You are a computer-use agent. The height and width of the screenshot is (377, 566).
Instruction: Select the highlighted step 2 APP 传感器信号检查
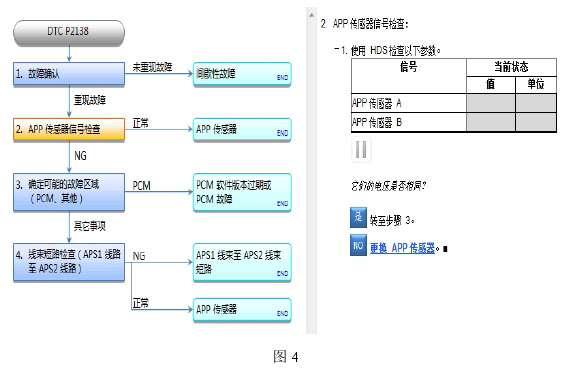point(69,129)
